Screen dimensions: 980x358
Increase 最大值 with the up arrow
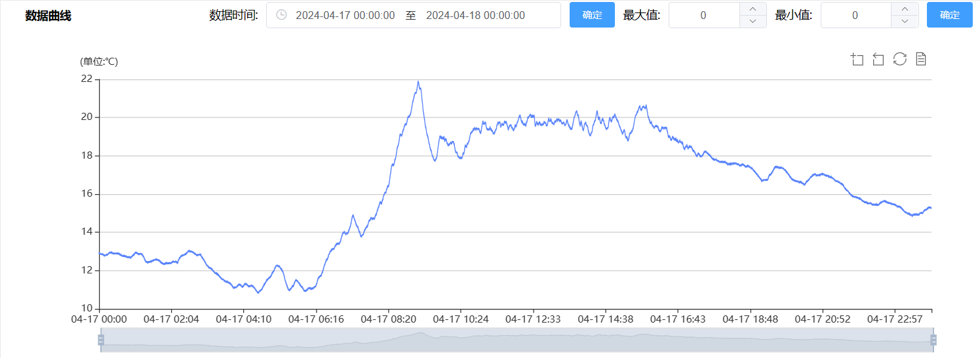[x=753, y=9]
